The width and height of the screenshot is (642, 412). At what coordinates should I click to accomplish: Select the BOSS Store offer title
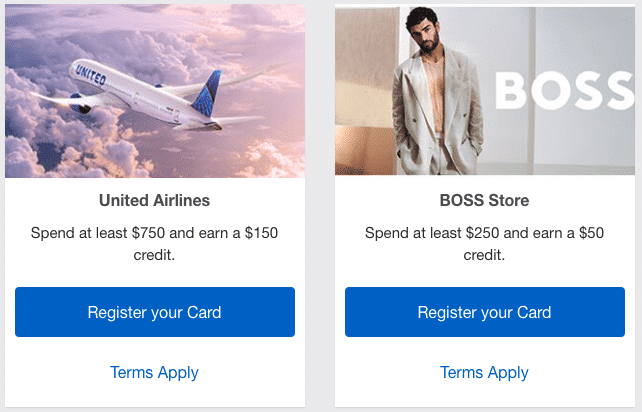point(484,200)
